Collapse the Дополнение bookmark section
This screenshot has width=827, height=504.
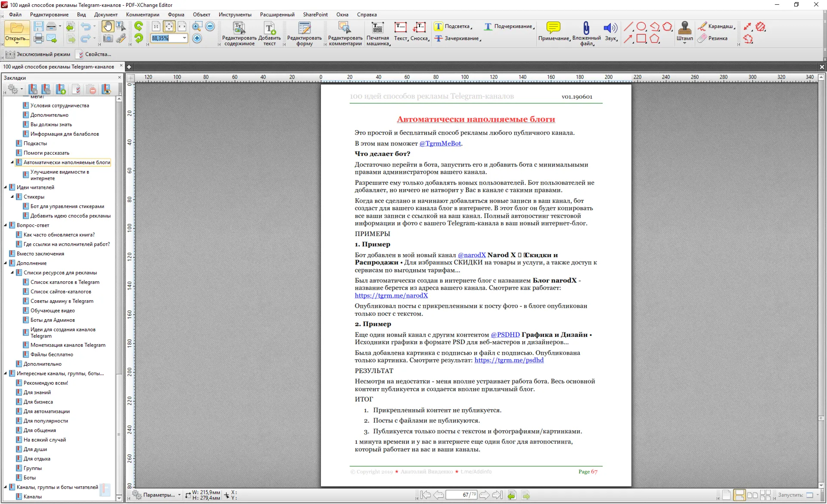5,263
